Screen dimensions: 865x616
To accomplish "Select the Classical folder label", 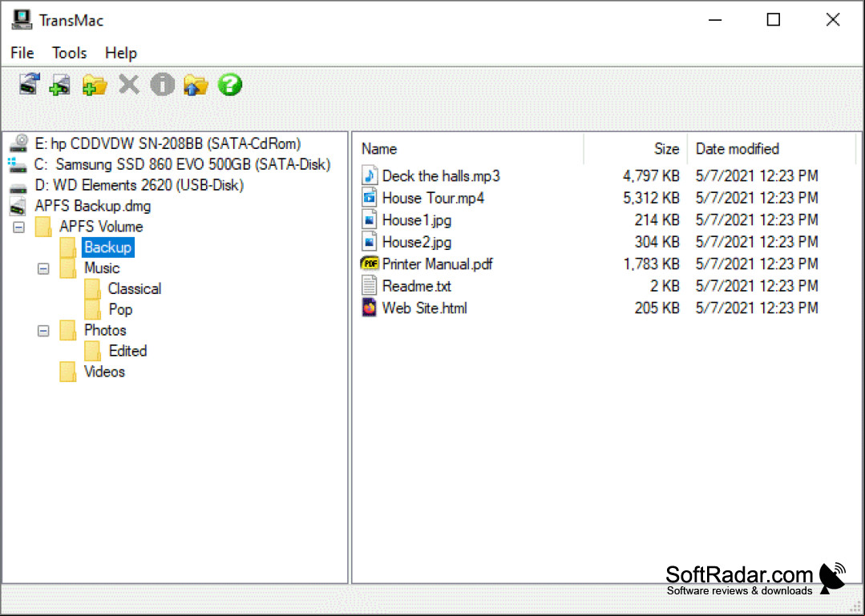I will [135, 288].
